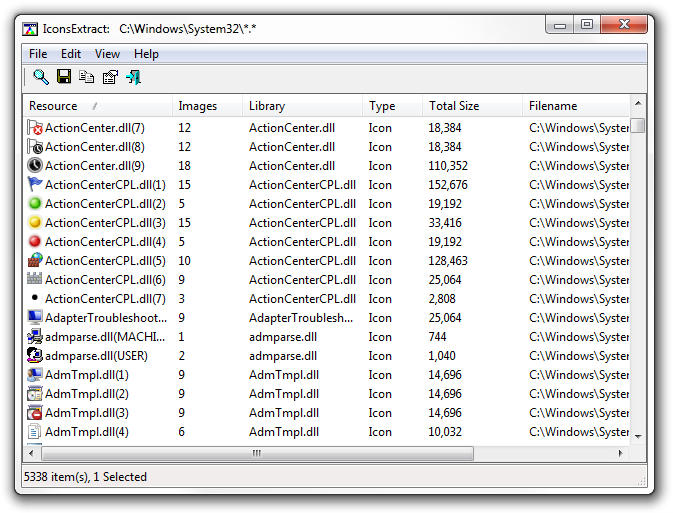Sort by Images column header
The height and width of the screenshot is (513, 673).
click(x=197, y=106)
